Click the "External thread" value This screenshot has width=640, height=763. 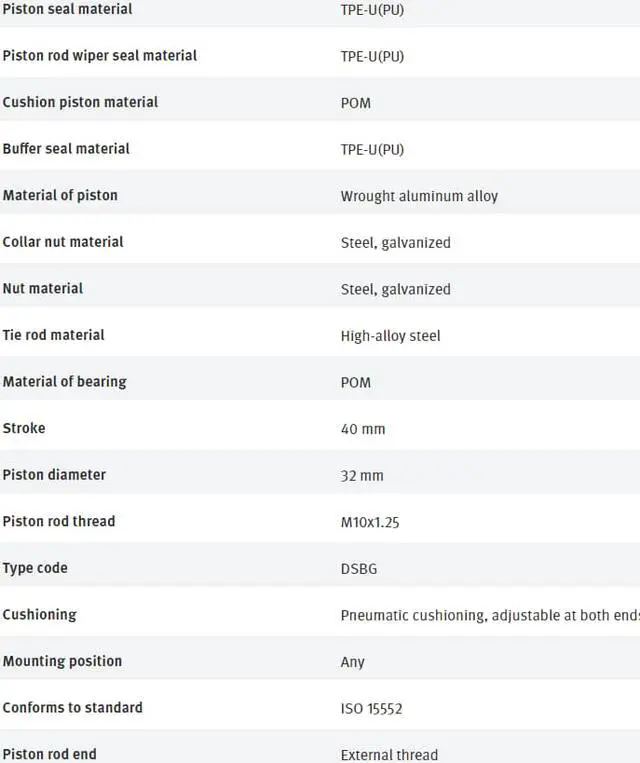(x=389, y=755)
